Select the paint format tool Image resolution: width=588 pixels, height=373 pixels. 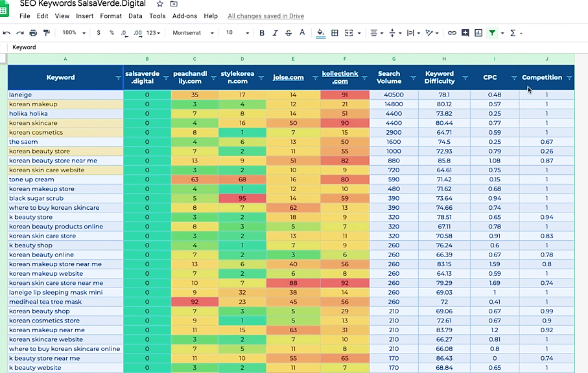click(x=47, y=33)
